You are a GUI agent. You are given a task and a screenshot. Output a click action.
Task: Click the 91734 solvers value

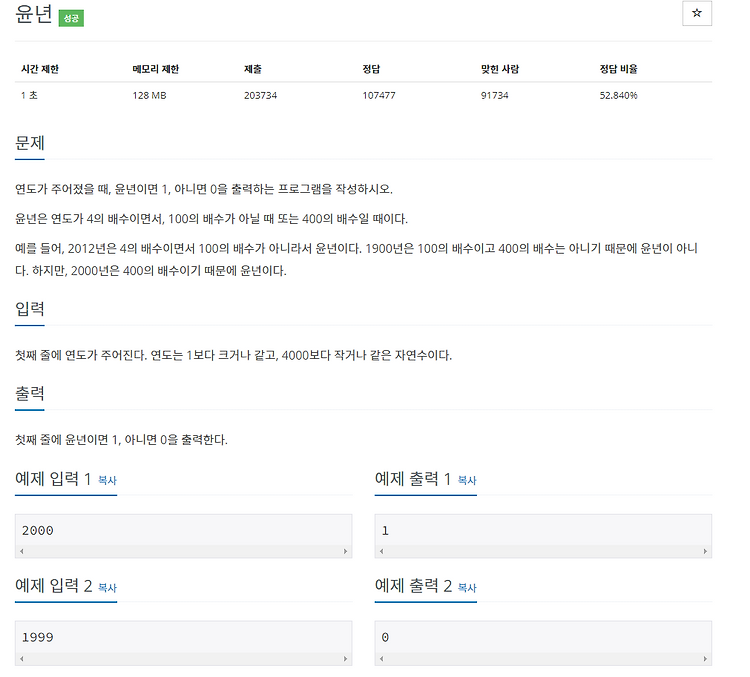pyautogui.click(x=495, y=95)
